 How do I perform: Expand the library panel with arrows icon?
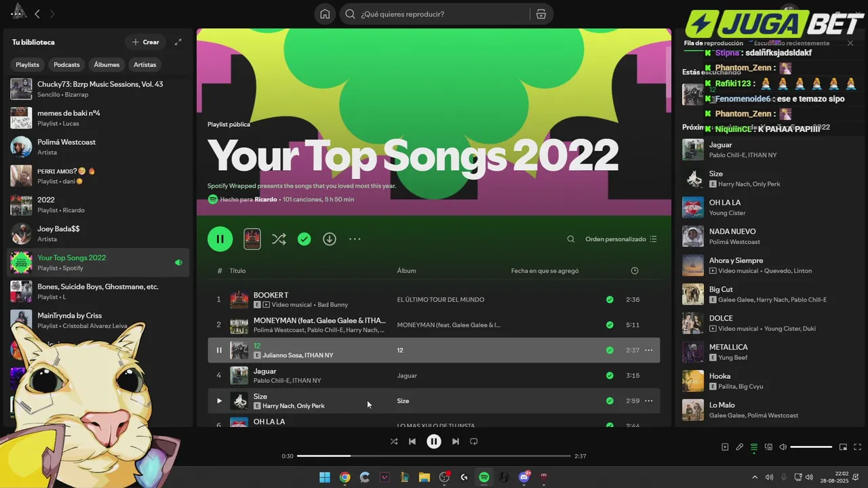click(178, 42)
